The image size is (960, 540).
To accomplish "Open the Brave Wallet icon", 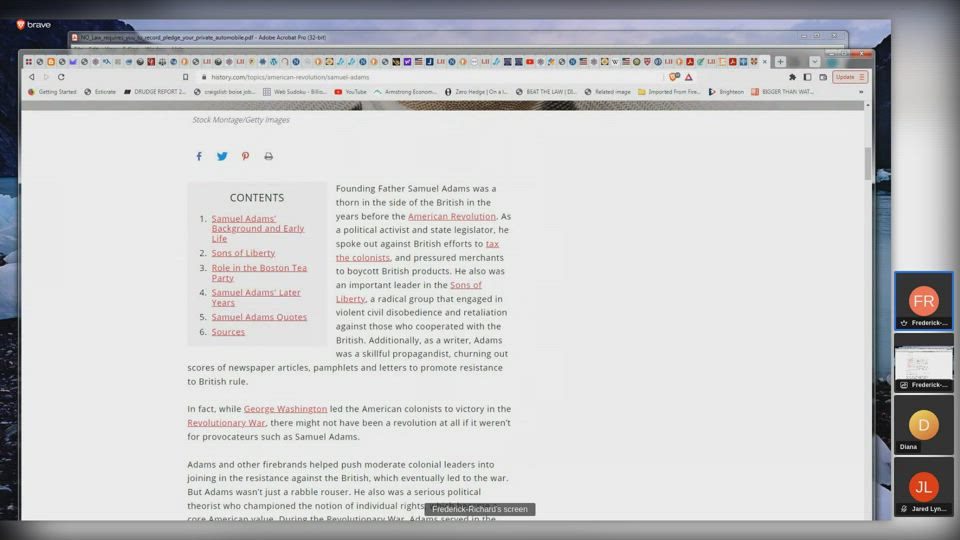I will point(823,77).
